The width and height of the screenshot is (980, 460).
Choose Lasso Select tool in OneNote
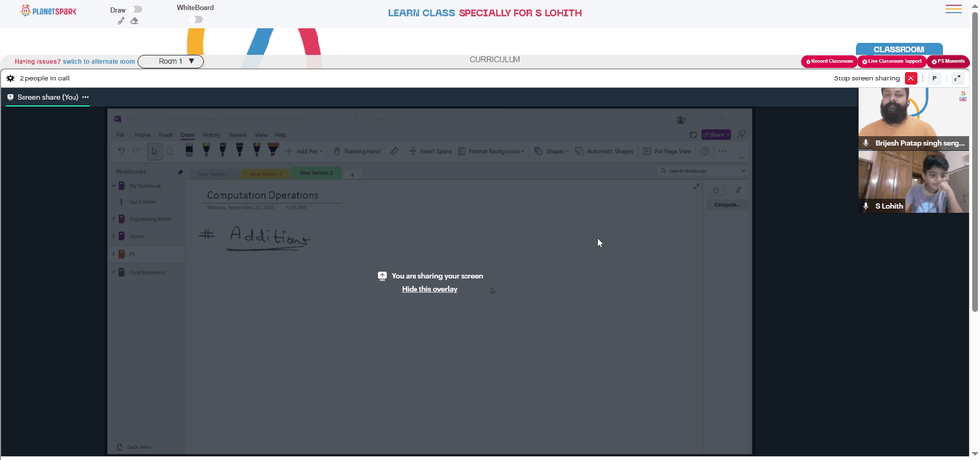tap(170, 151)
